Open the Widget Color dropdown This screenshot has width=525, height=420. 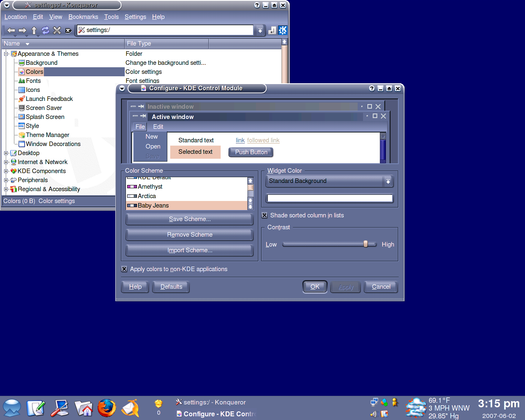(x=329, y=181)
